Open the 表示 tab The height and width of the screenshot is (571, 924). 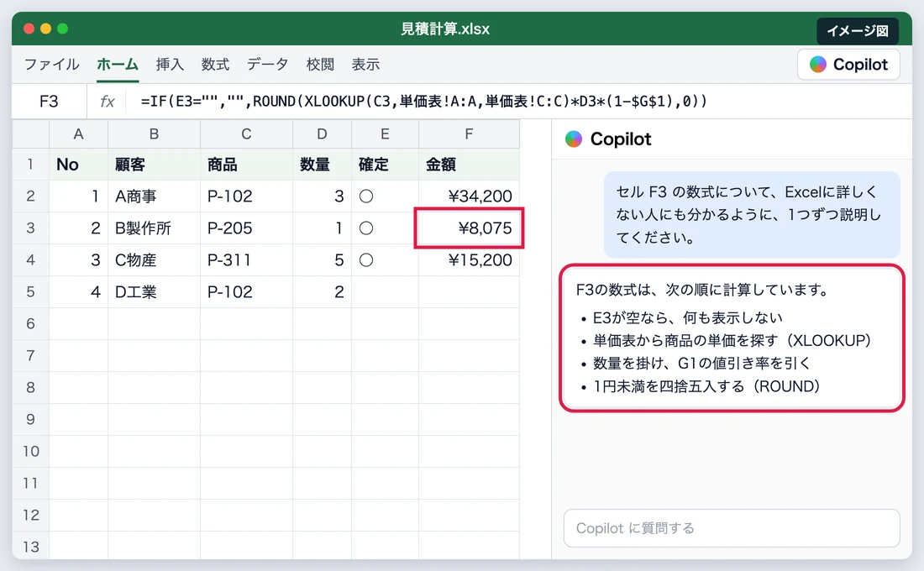[365, 64]
